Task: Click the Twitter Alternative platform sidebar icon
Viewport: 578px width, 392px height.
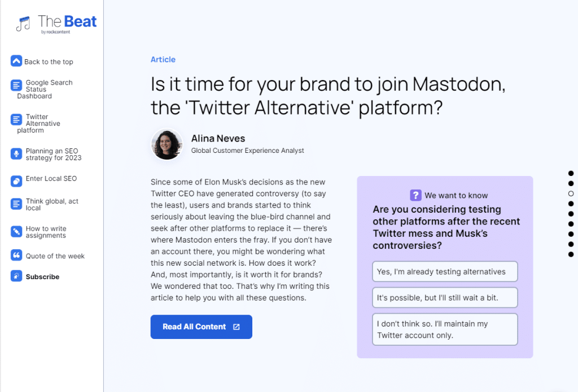Action: tap(16, 120)
